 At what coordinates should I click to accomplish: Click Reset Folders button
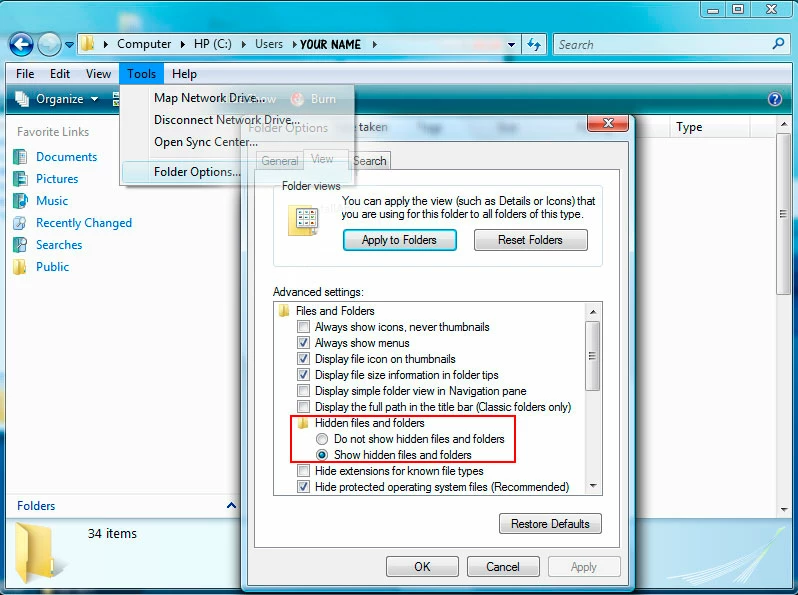[530, 240]
